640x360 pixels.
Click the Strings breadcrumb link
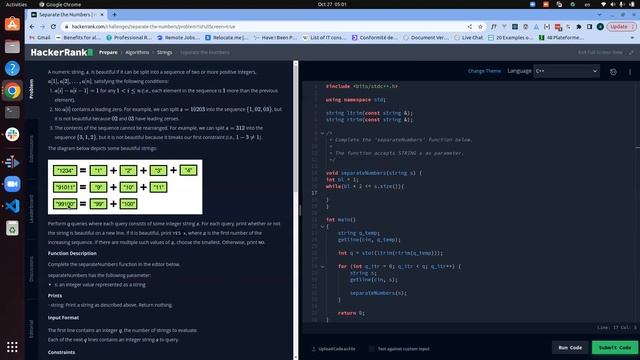click(x=164, y=52)
